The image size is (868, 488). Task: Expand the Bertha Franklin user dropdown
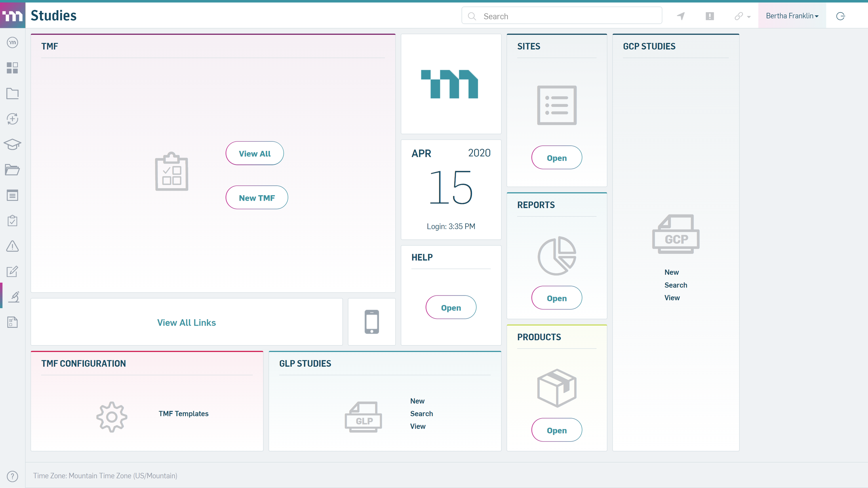click(792, 16)
